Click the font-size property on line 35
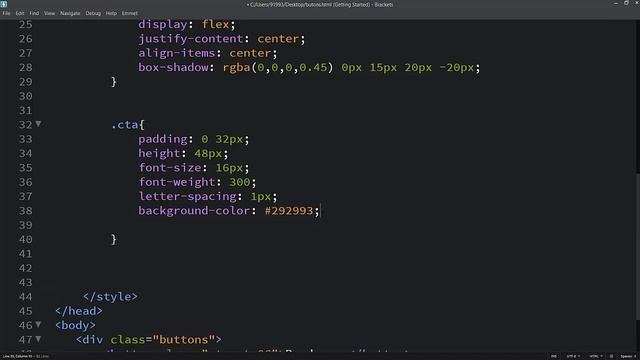The height and width of the screenshot is (360, 640). coord(170,168)
